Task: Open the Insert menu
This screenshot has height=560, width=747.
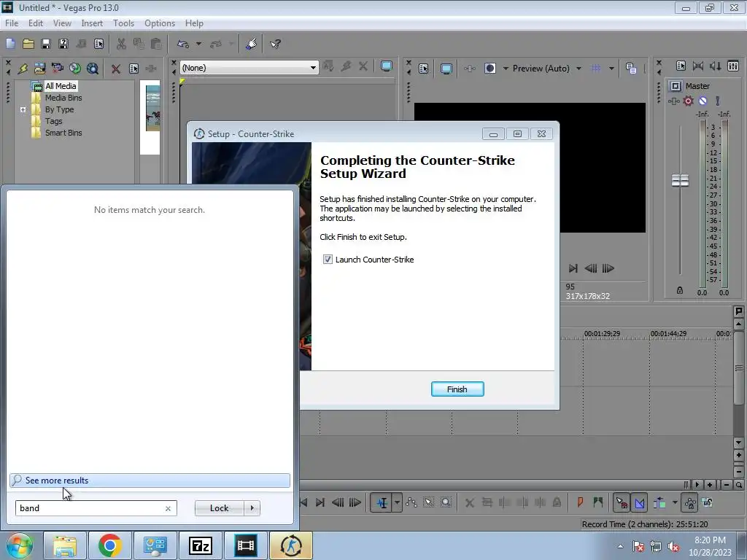Action: pos(92,23)
